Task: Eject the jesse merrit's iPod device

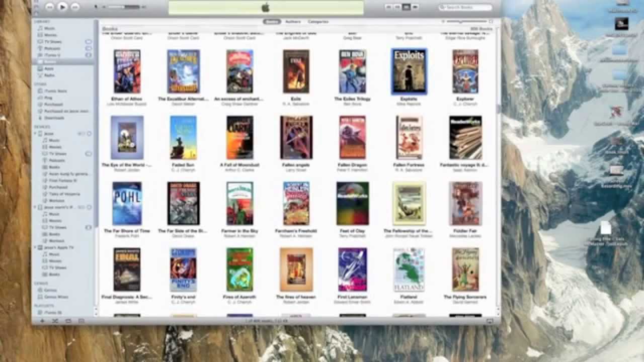Action: 89,207
